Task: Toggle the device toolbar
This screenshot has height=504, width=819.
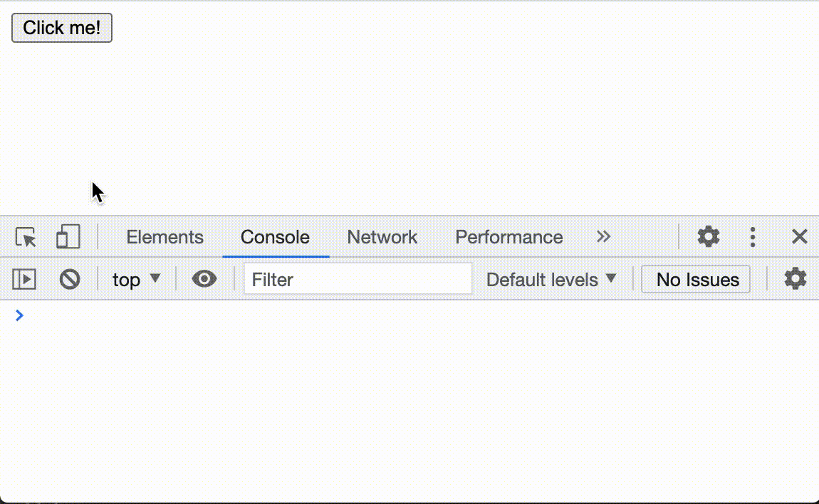Action: 68,236
